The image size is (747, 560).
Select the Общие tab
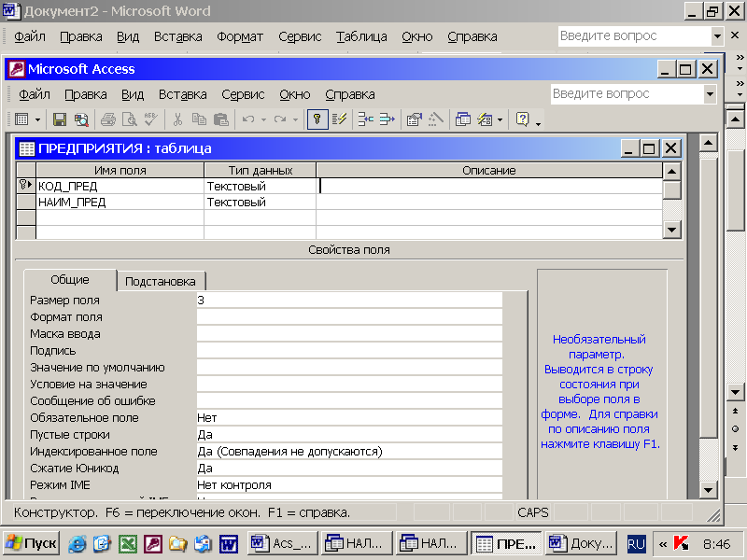point(70,279)
